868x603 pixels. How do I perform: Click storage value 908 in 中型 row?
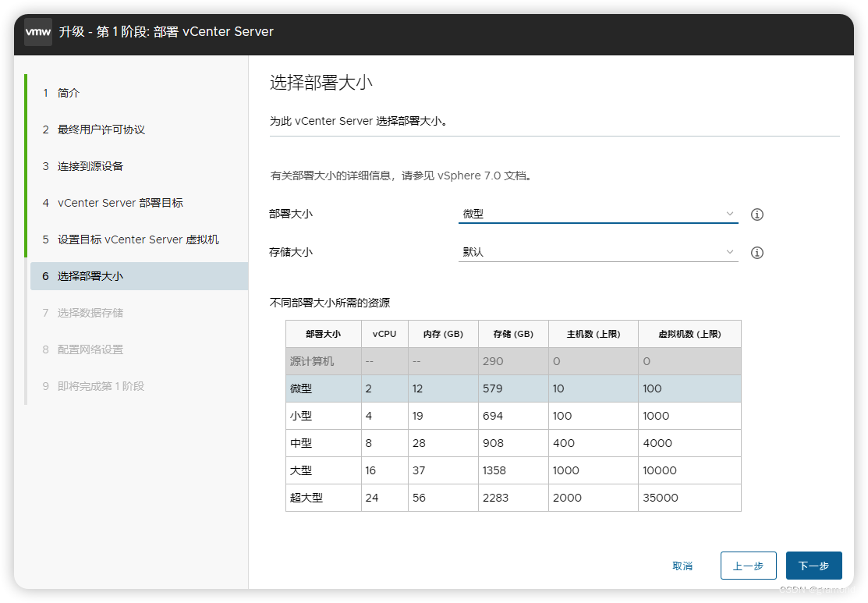(x=493, y=443)
